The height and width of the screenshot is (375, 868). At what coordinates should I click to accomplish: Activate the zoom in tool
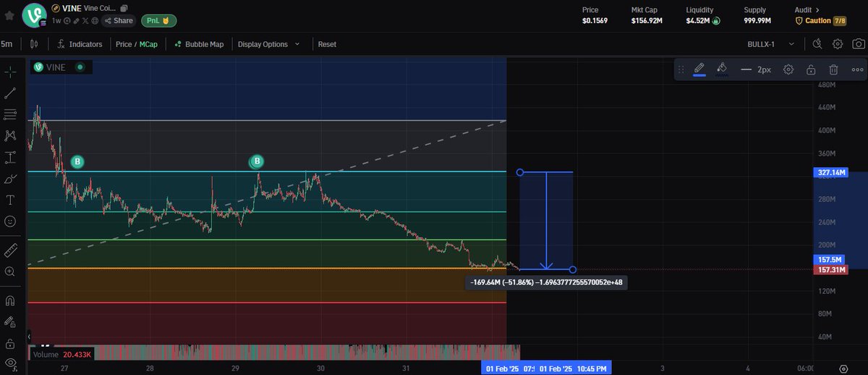tap(10, 271)
